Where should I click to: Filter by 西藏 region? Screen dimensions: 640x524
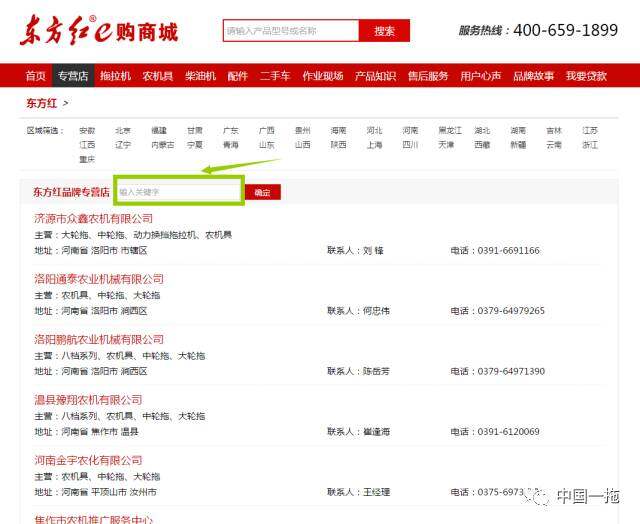tap(482, 145)
